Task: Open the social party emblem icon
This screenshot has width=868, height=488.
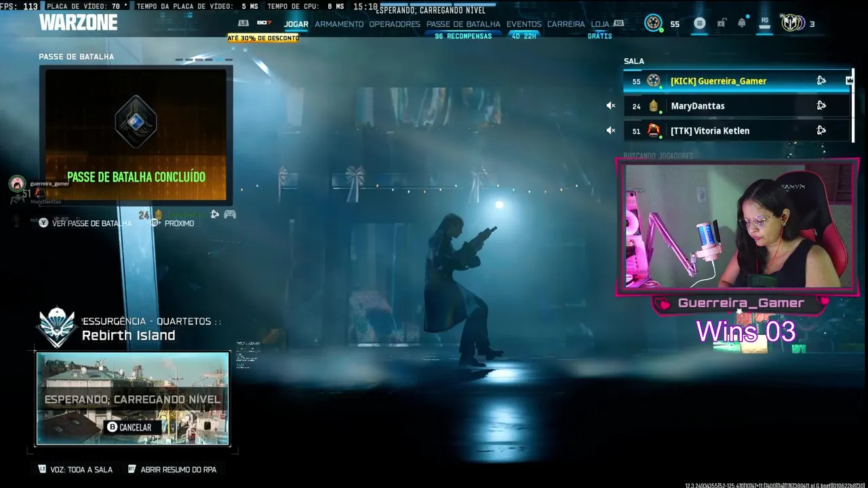Action: tap(792, 23)
